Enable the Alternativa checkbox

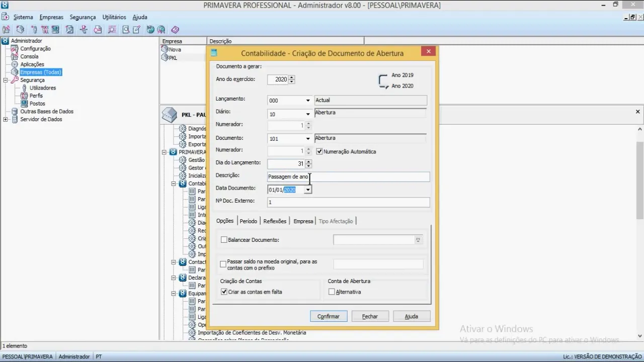332,292
